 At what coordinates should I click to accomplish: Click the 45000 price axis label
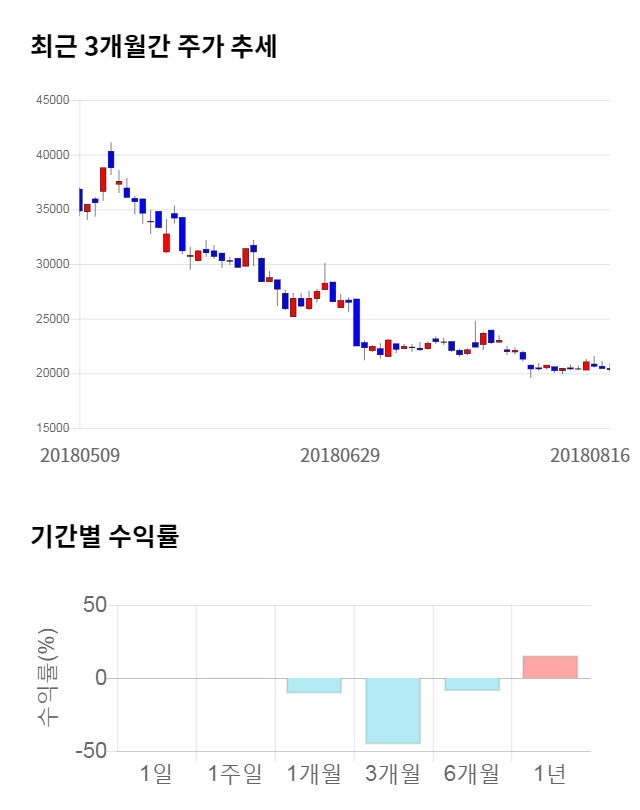pyautogui.click(x=53, y=101)
